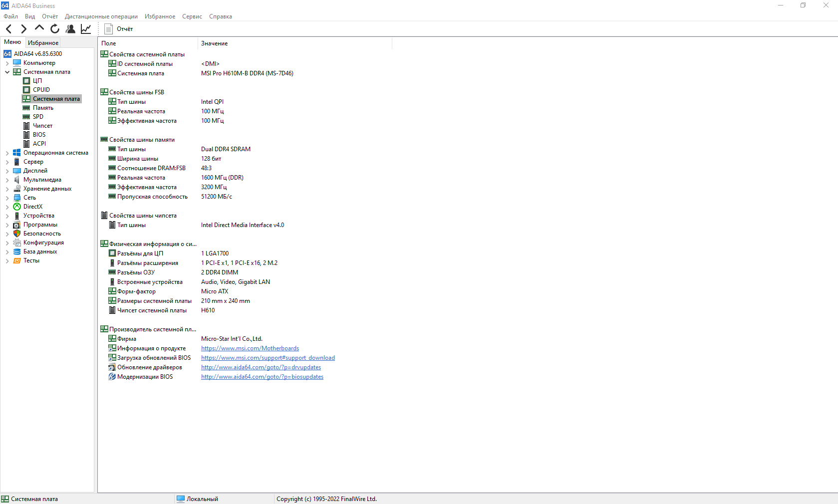Click the Операционная система Windows icon

coord(17,153)
